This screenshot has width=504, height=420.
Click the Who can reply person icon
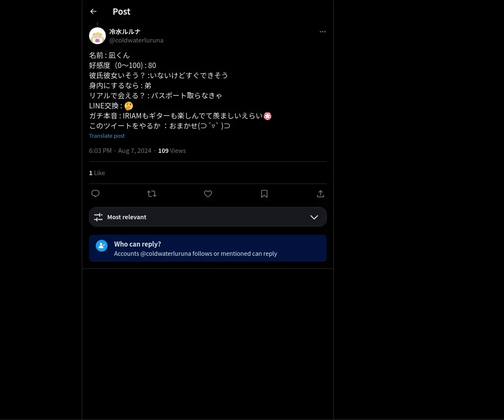point(102,246)
